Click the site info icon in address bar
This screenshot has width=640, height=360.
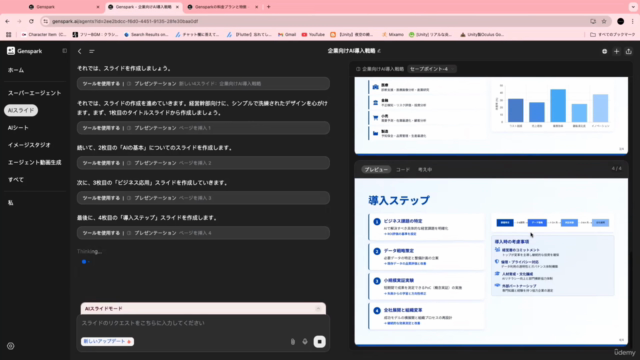[46, 21]
